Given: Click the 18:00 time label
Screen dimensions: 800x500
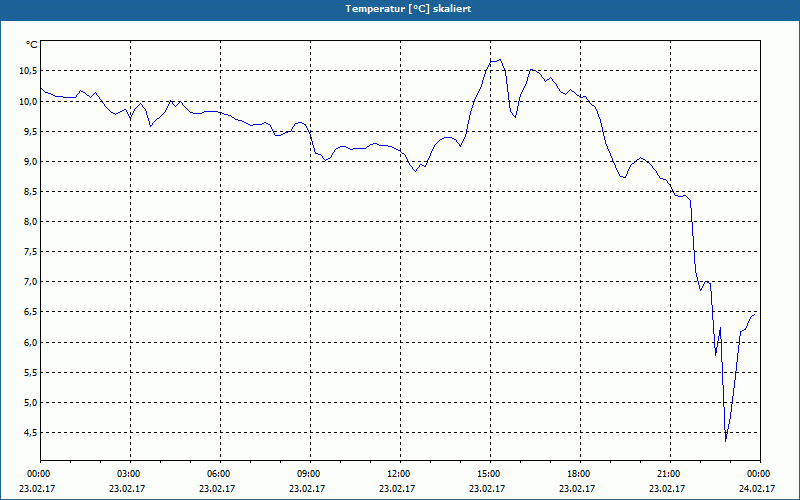Looking at the screenshot, I should coord(580,474).
